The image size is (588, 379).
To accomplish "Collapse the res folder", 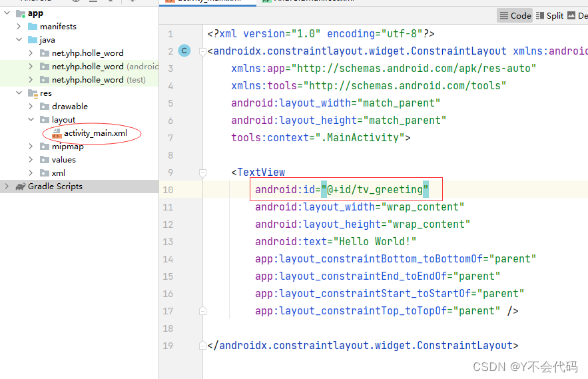I will tap(19, 93).
